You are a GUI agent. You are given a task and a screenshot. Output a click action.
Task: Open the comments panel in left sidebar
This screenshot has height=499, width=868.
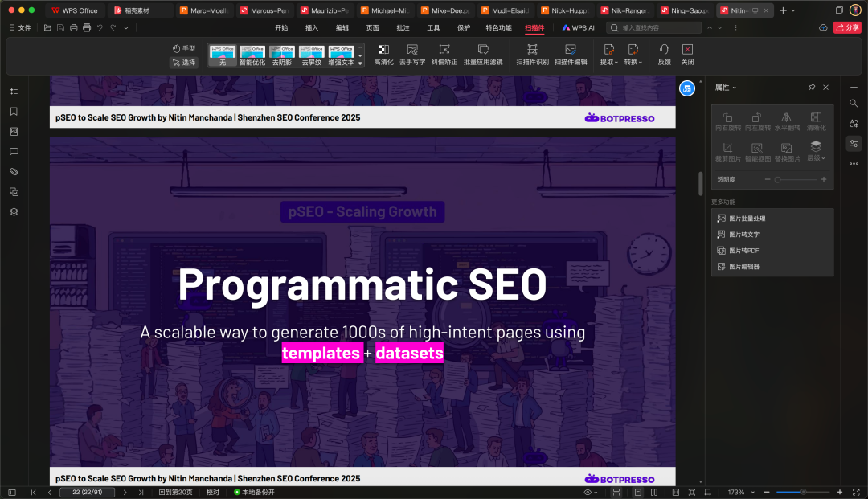14,152
